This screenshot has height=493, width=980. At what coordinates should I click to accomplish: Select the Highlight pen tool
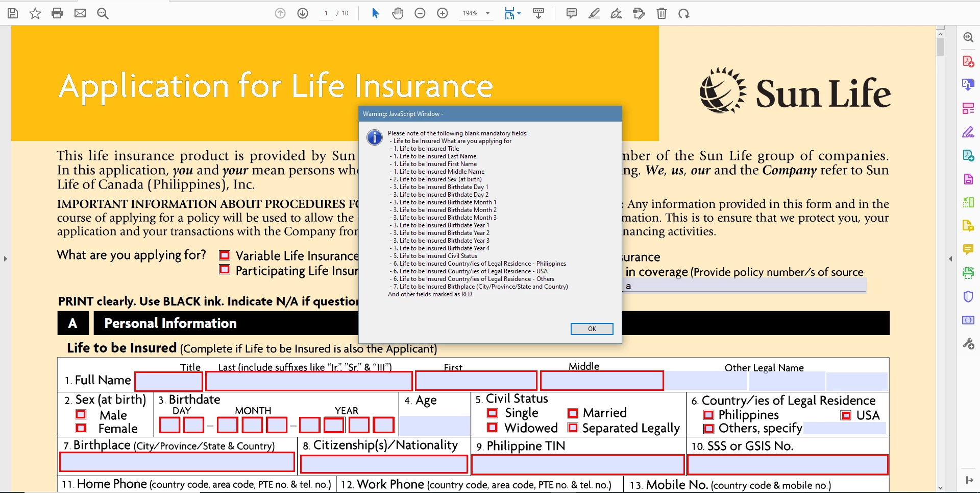pyautogui.click(x=594, y=13)
